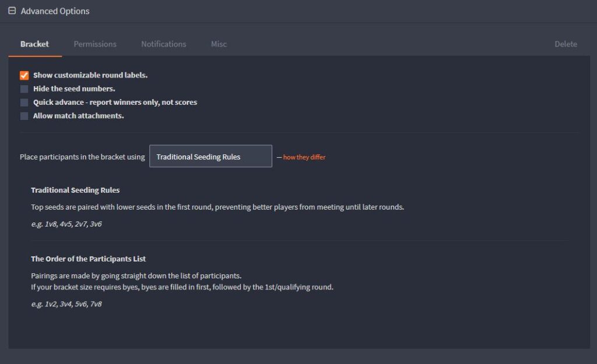
Task: Check the Allow match attachments box
Action: (x=24, y=116)
